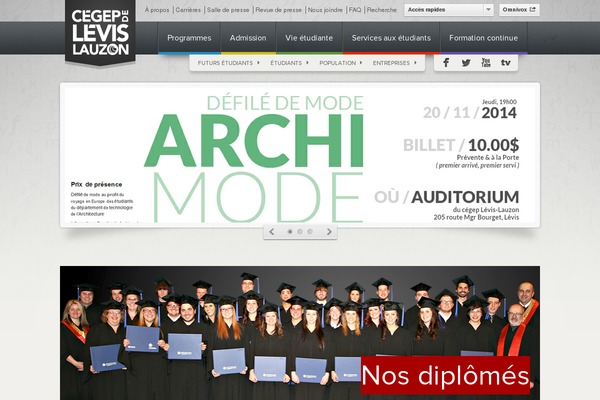Open the tv icon link
This screenshot has height=400, width=600.
[505, 63]
